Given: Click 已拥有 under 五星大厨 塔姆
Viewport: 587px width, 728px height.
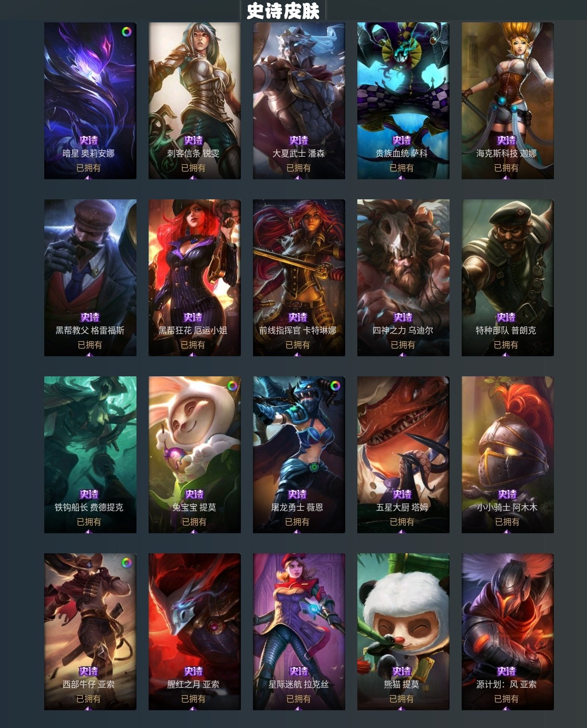Looking at the screenshot, I should coord(402,522).
